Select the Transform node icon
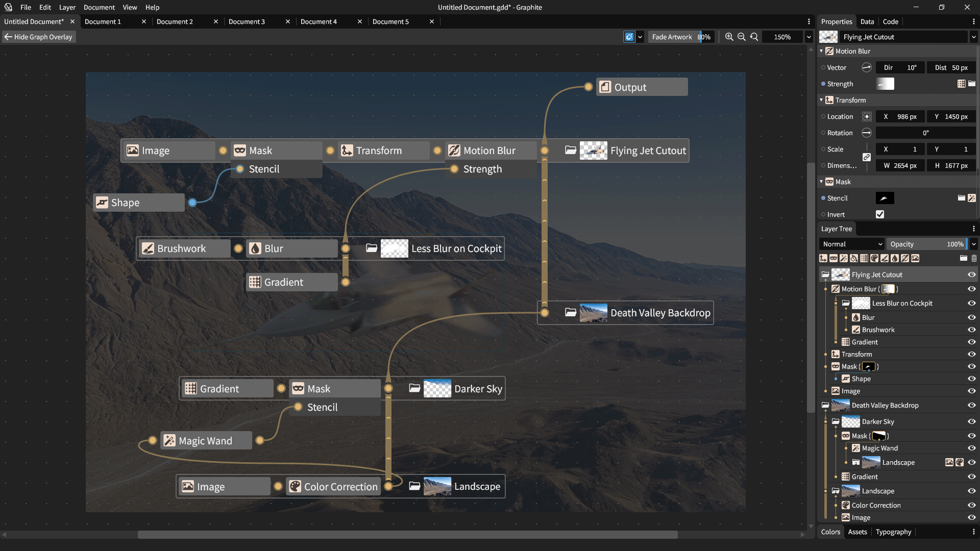Screen dimensions: 980x551 [x=347, y=149]
